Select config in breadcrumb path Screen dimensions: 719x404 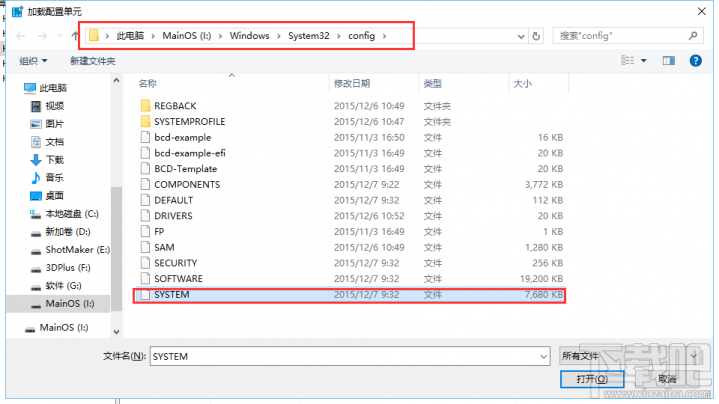pos(361,36)
